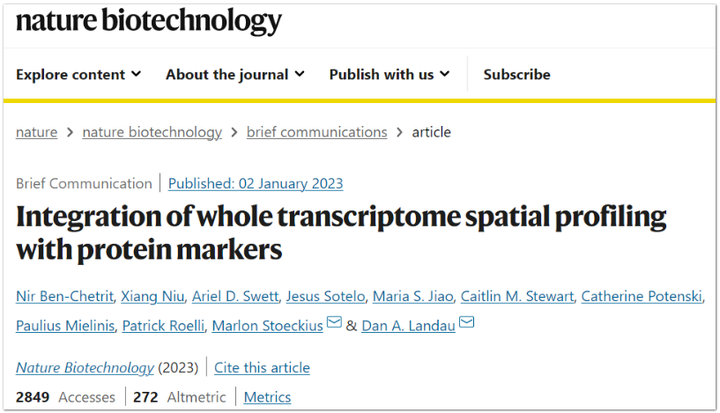Open the About the journal dropdown
Screen dimensions: 720x413
point(235,74)
